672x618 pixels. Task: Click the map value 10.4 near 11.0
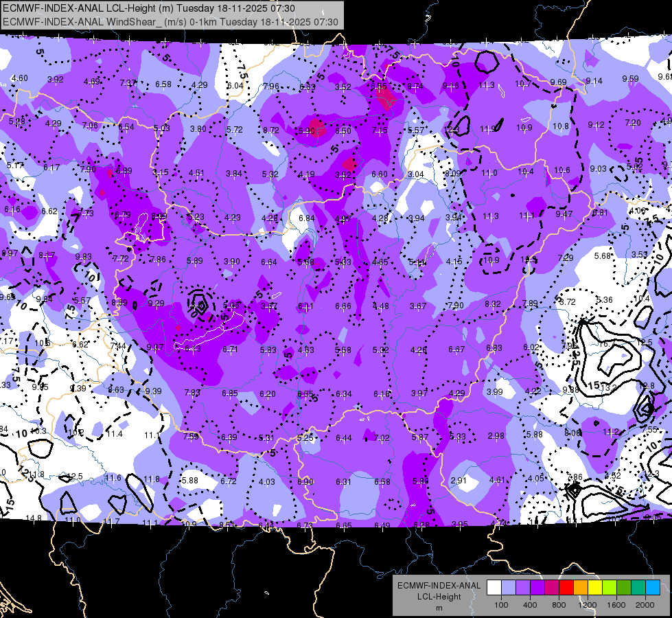tap(525, 172)
